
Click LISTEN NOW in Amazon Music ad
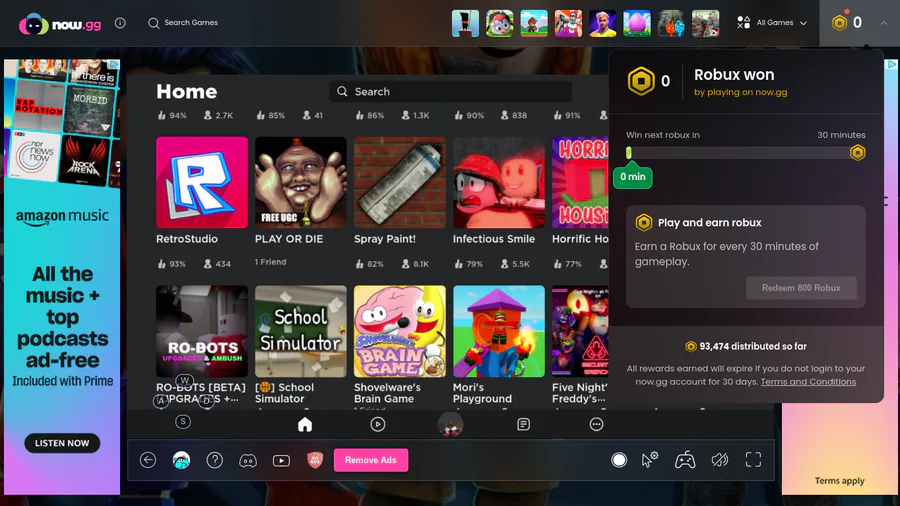click(62, 443)
